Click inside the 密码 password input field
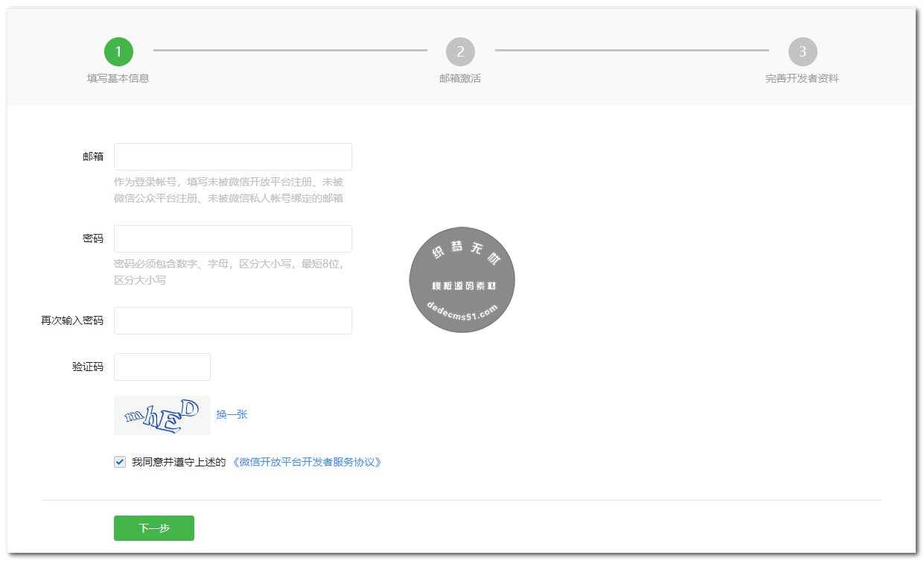Viewport: 924px width, 561px height. [232, 238]
